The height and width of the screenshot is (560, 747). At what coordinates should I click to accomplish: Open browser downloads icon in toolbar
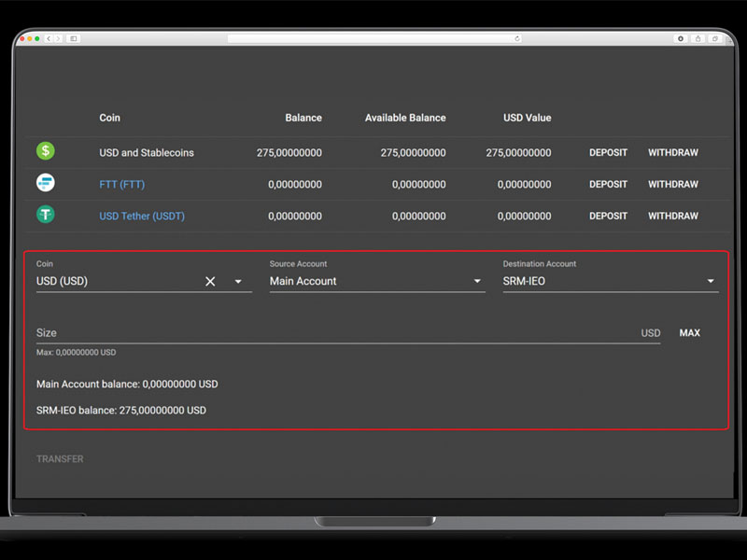tap(681, 38)
